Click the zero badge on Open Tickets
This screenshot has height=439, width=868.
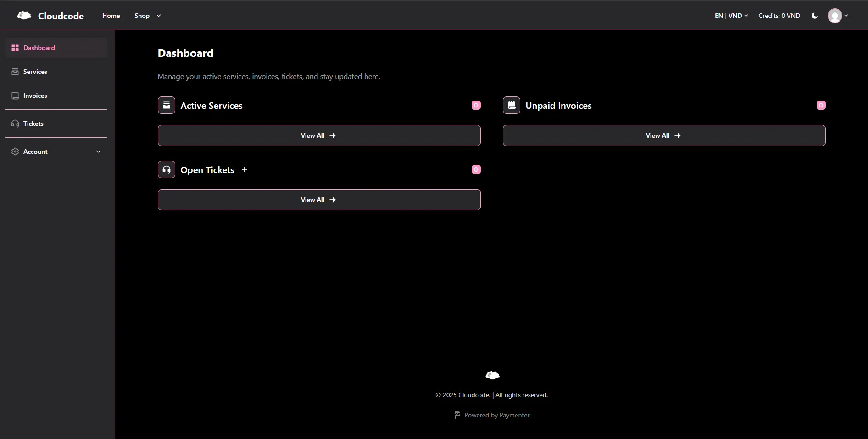coord(476,169)
